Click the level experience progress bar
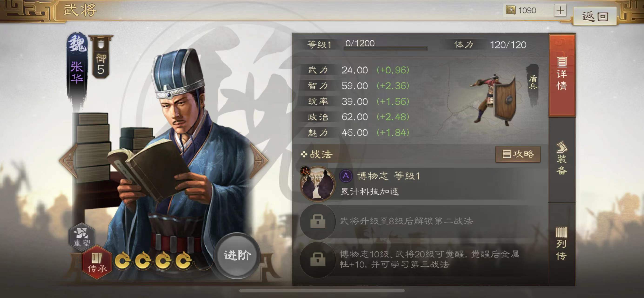The width and height of the screenshot is (644, 298). click(386, 48)
